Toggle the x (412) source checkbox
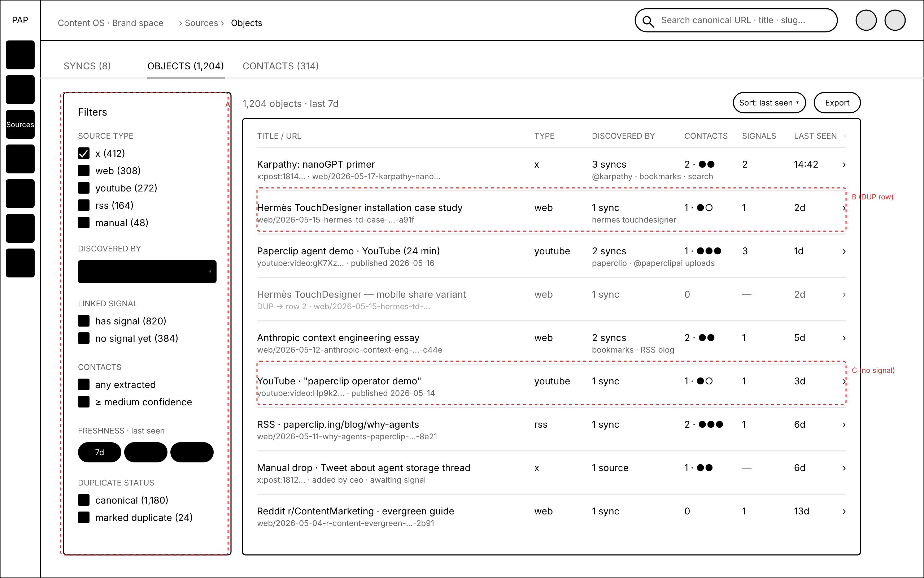Image resolution: width=924 pixels, height=578 pixels. pyautogui.click(x=84, y=153)
